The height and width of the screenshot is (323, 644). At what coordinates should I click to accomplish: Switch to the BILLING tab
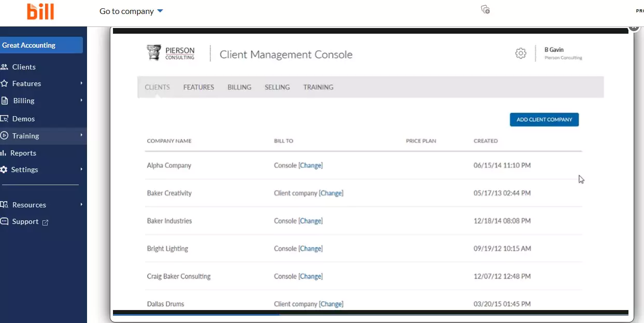(239, 87)
